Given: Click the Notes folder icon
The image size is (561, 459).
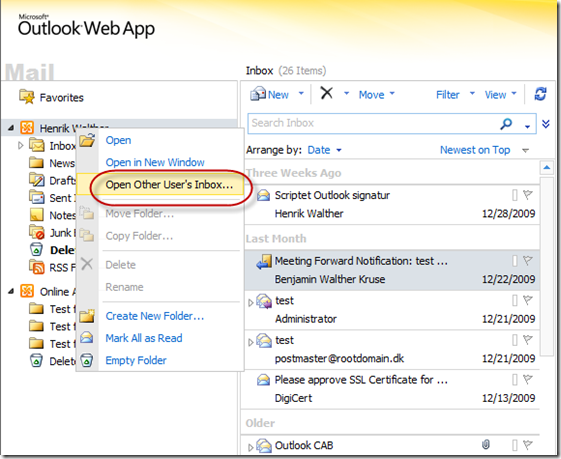Looking at the screenshot, I should click(x=36, y=215).
